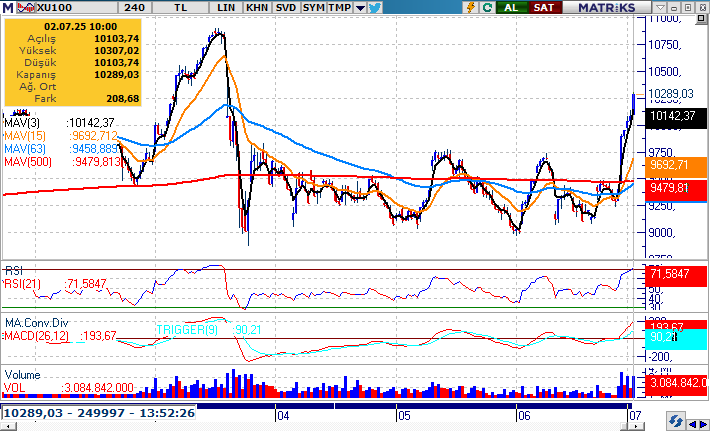Click the blue right arrow navigation icon
The height and width of the screenshot is (431, 710).
[x=704, y=424]
